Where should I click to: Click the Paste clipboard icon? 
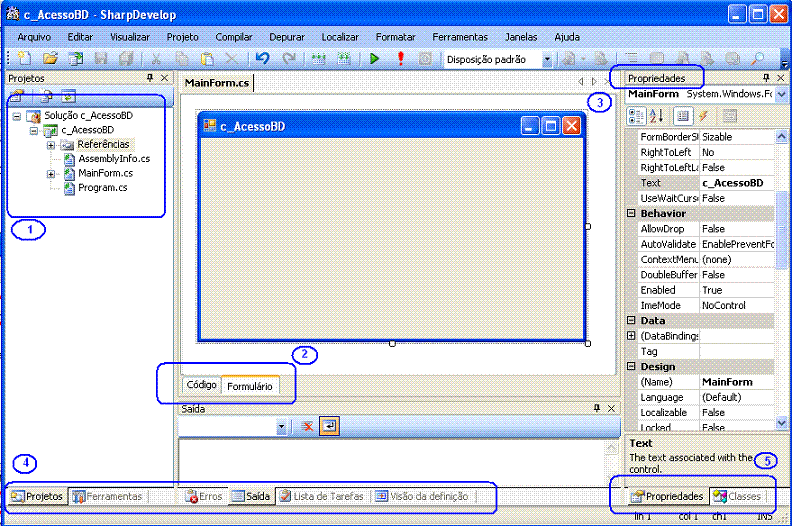pos(207,59)
